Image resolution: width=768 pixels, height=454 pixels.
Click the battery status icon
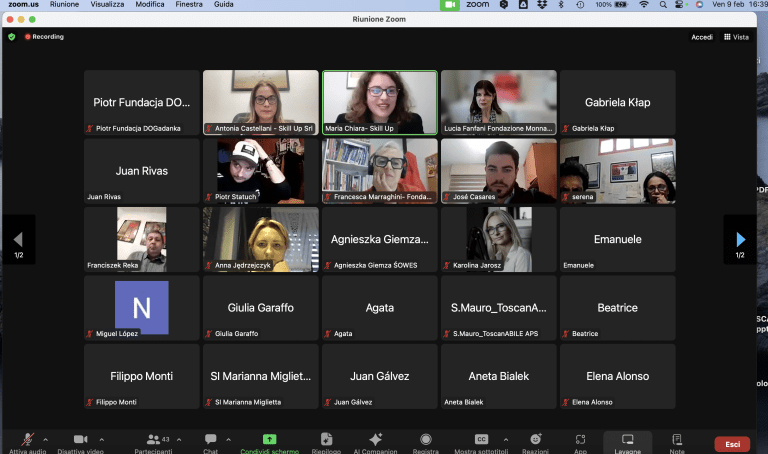(621, 4)
